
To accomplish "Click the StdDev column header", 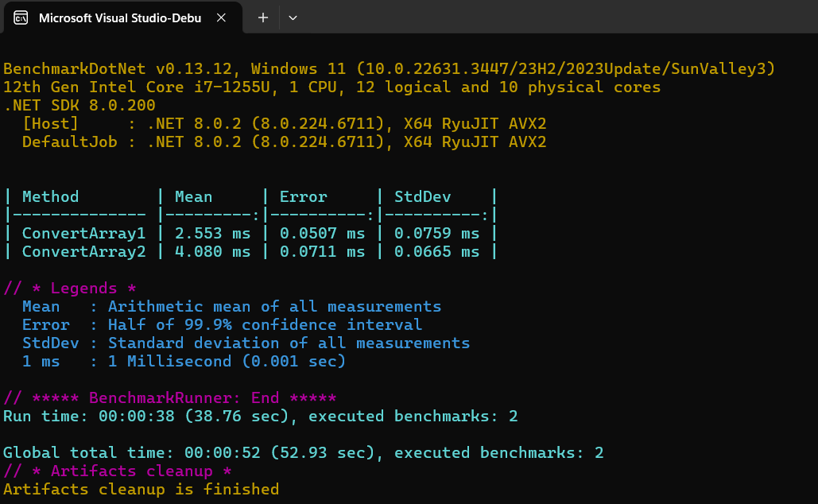I will (423, 196).
